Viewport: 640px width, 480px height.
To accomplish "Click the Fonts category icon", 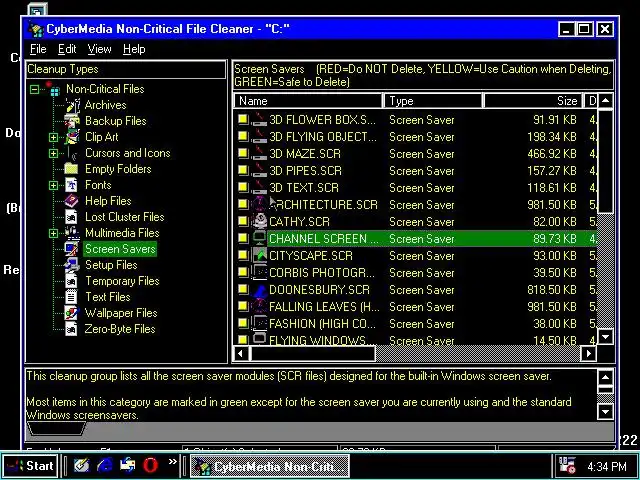I will (x=71, y=185).
